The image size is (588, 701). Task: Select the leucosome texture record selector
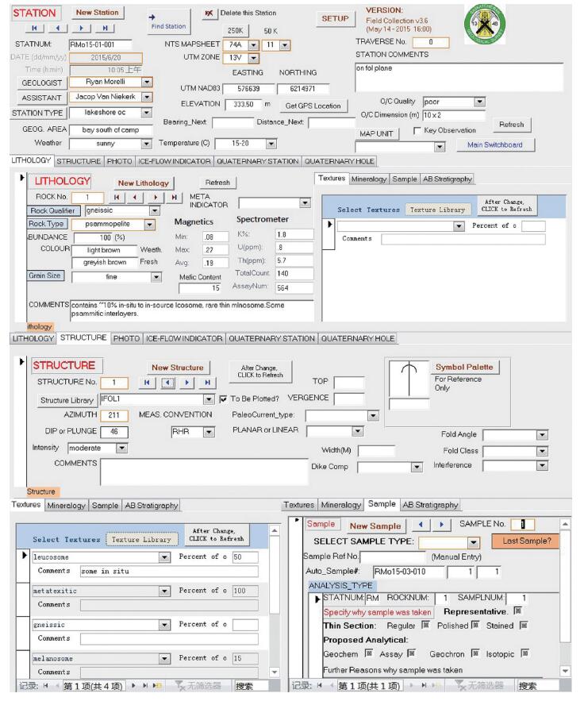click(25, 556)
